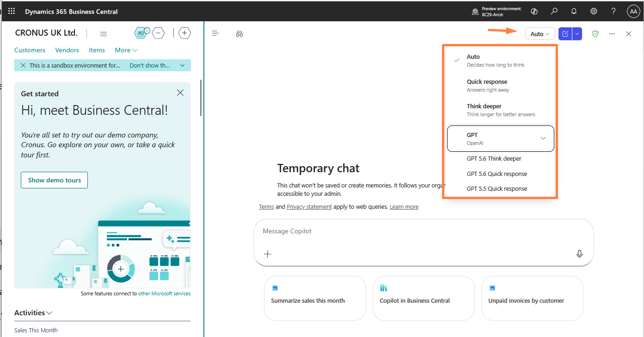This screenshot has height=337, width=644.
Task: Open the Auto model selector dropdown
Action: pos(540,34)
